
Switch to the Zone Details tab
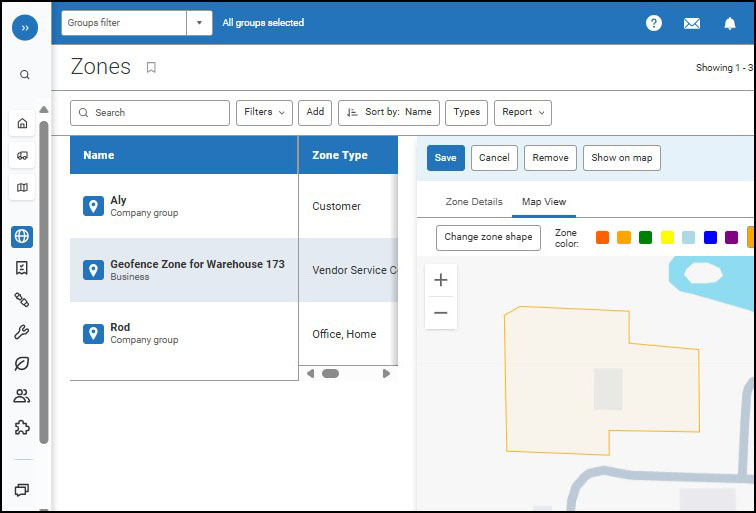tap(474, 202)
